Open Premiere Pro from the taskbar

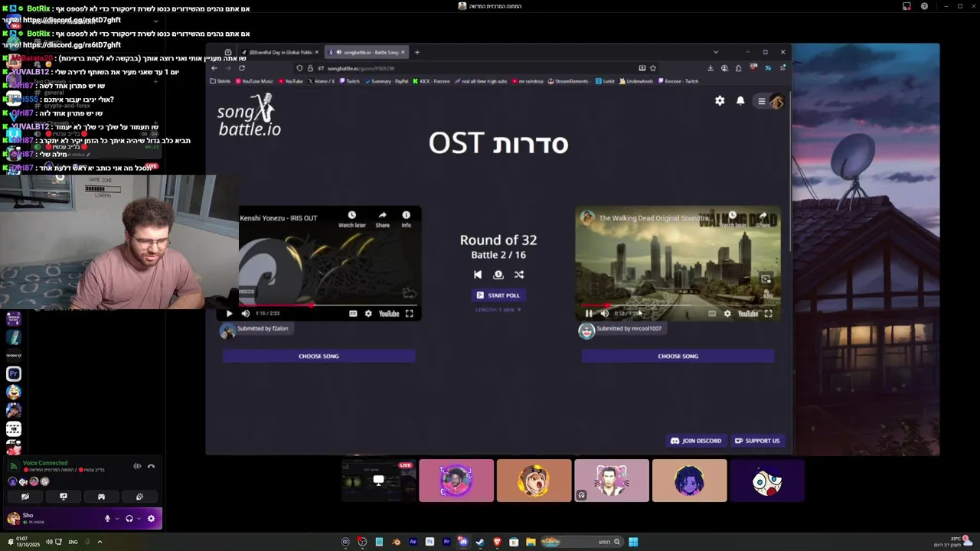(x=446, y=542)
